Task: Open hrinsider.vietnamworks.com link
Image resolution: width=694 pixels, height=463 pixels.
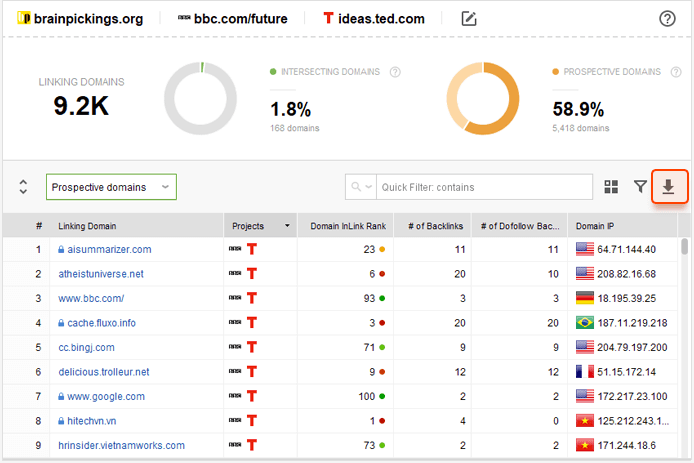Action: pos(121,445)
